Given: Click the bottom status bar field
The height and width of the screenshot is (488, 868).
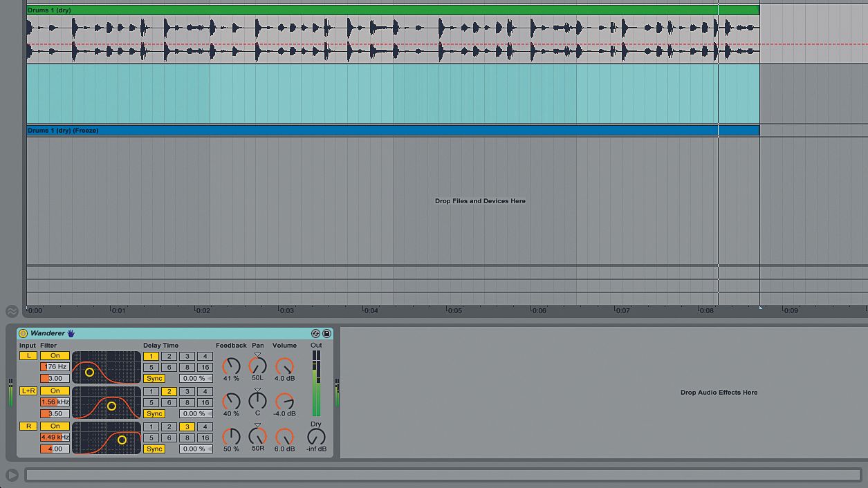Looking at the screenshot, I should [443, 475].
